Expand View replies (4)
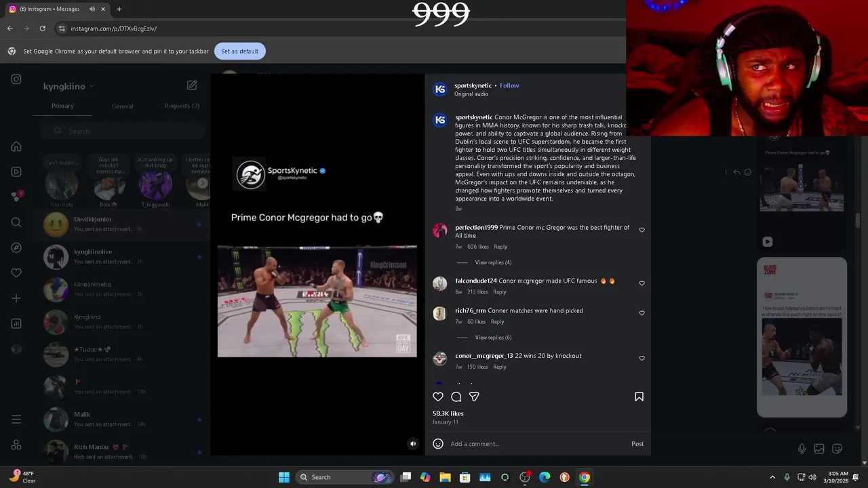 [493, 262]
